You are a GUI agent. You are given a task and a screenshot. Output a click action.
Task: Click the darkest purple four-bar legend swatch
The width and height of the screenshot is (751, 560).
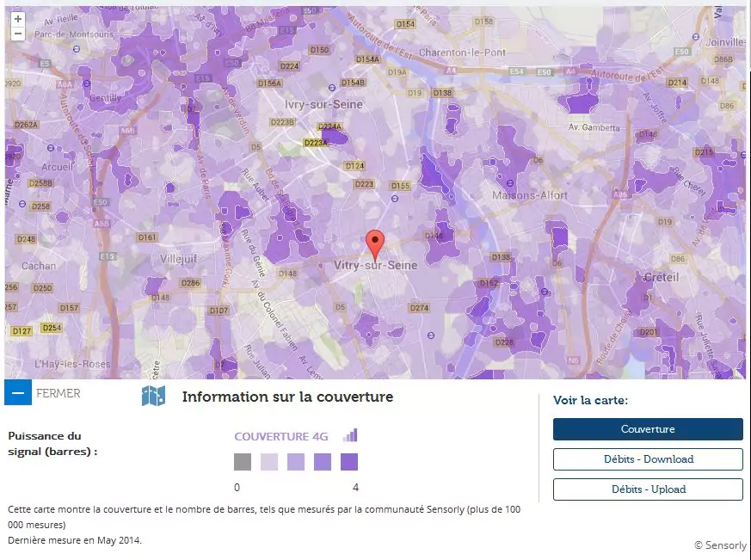tap(349, 462)
